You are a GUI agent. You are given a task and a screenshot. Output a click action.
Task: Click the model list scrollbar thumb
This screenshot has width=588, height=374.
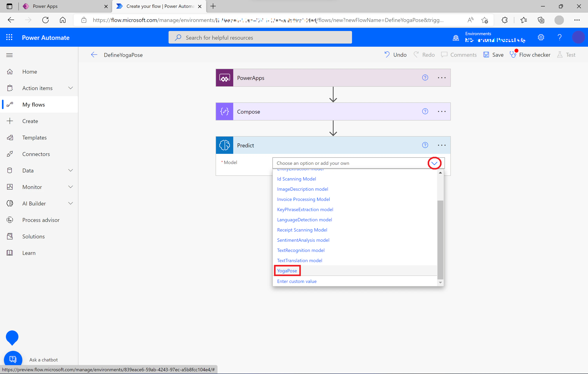(440, 240)
